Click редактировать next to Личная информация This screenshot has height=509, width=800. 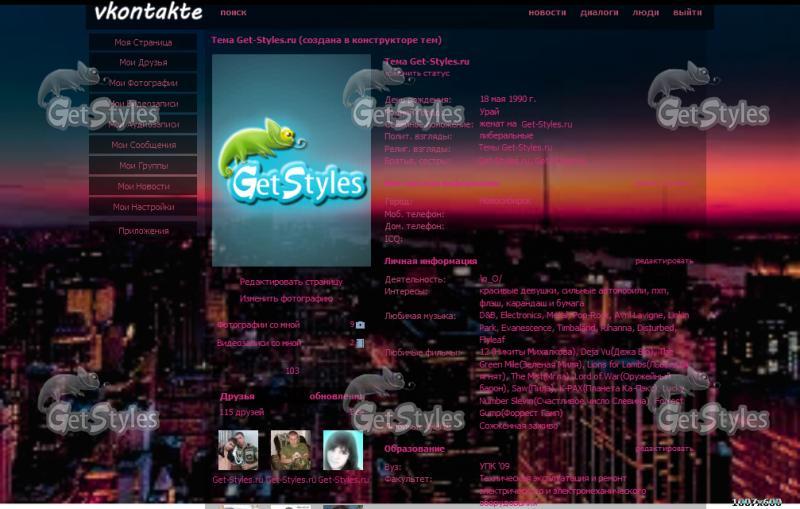[664, 261]
